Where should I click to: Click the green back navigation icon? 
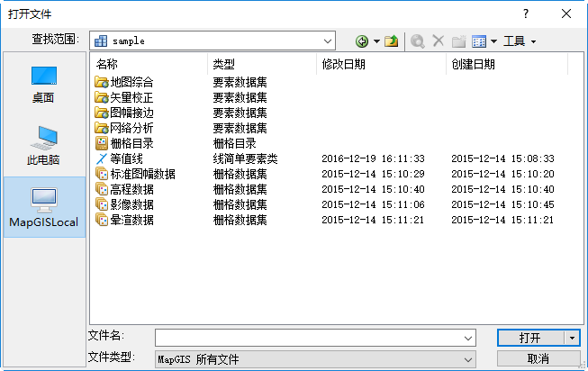(362, 41)
